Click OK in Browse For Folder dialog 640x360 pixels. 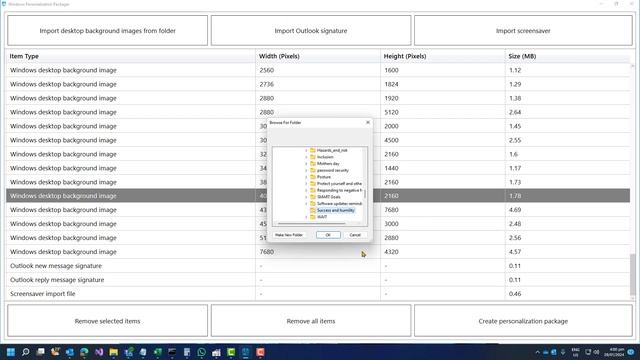[x=328, y=235]
